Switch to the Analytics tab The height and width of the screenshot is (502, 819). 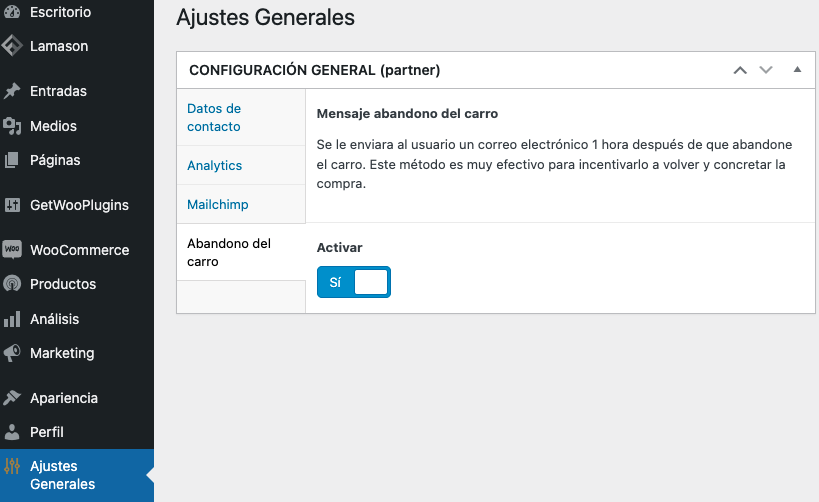click(214, 165)
